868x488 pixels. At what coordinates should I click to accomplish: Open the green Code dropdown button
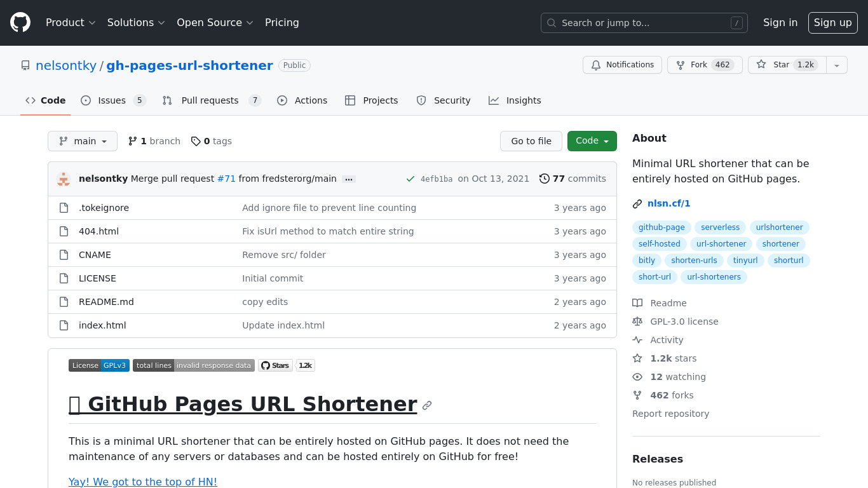point(592,141)
